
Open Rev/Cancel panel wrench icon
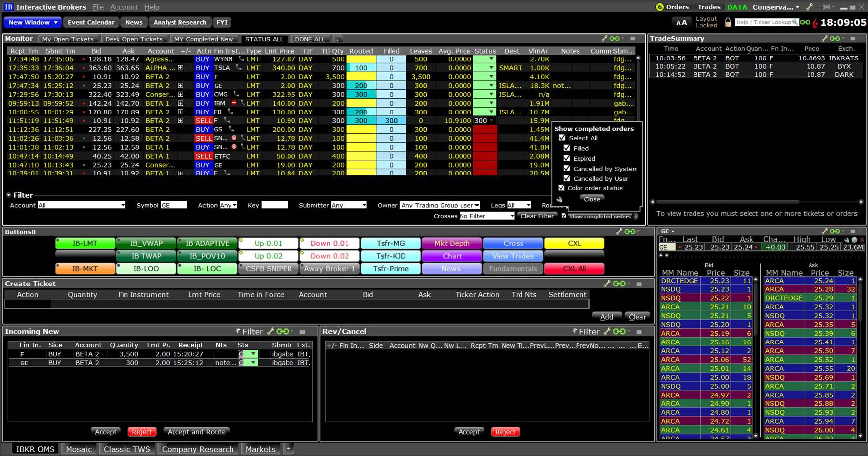point(607,331)
